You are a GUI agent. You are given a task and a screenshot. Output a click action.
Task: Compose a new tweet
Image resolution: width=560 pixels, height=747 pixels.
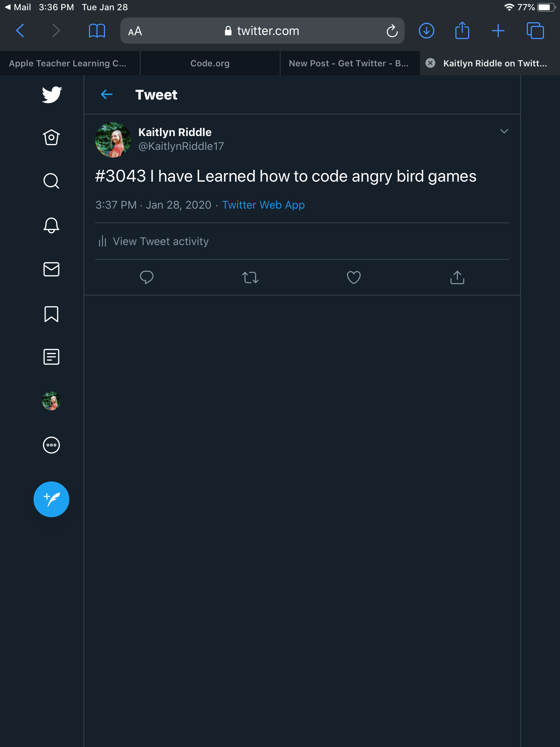tap(51, 499)
